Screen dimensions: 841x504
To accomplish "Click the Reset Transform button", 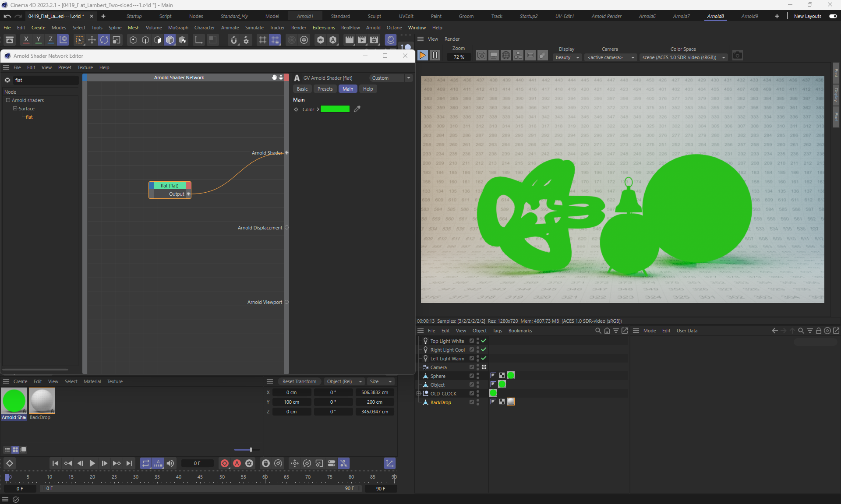I will point(299,381).
